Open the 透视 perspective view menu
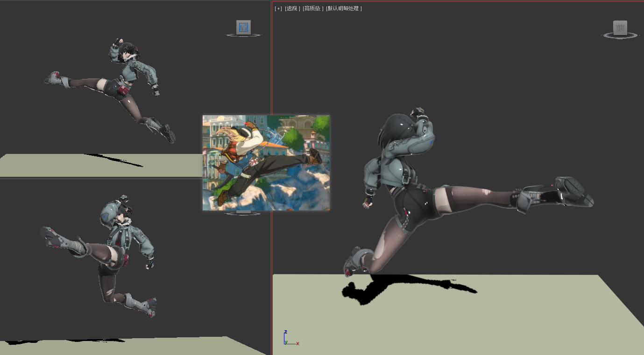The width and height of the screenshot is (644, 355). click(292, 8)
